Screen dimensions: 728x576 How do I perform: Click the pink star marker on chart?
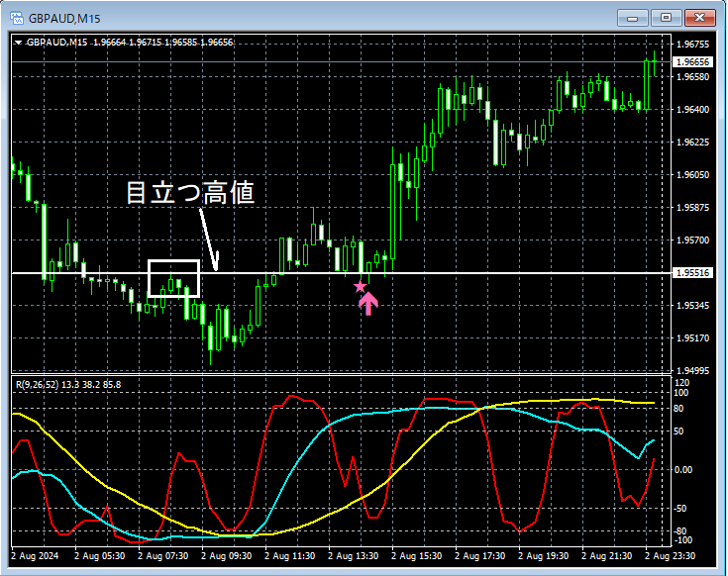coord(360,287)
